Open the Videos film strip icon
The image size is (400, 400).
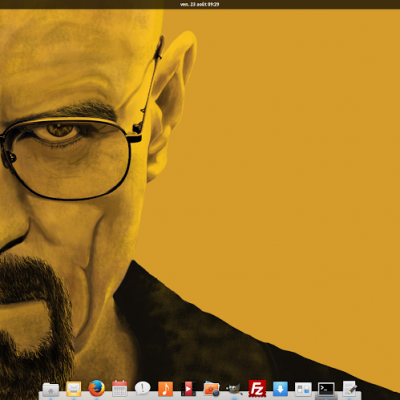coord(188,389)
